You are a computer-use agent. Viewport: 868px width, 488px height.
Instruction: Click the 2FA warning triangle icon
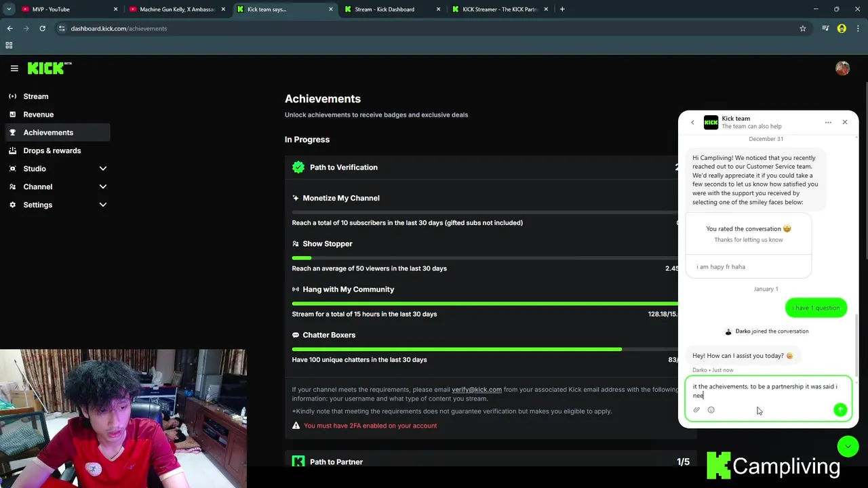click(296, 426)
